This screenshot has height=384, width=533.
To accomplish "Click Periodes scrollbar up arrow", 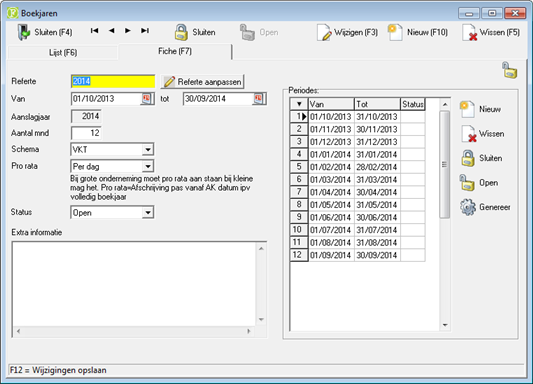I will click(445, 104).
